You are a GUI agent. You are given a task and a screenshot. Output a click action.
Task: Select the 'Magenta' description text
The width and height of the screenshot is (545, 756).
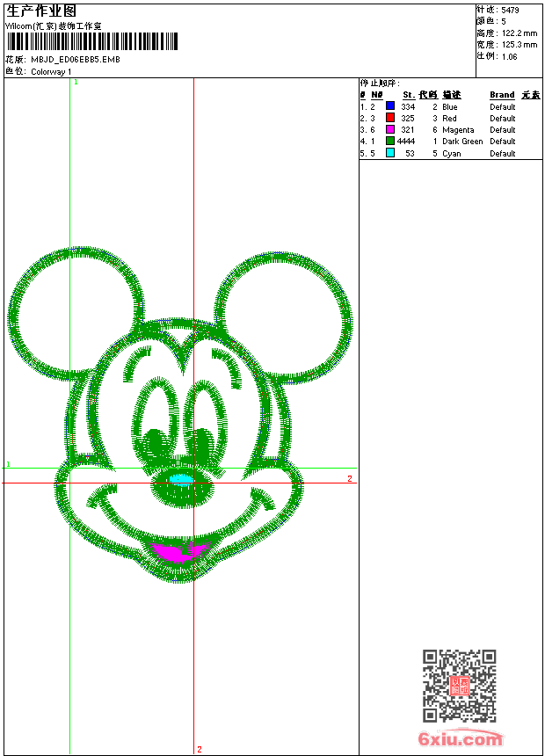click(x=458, y=130)
